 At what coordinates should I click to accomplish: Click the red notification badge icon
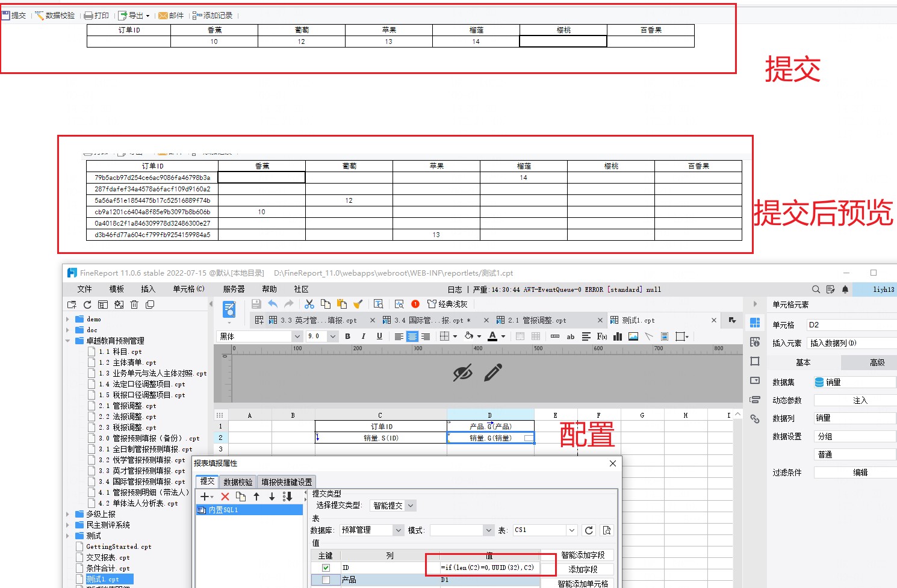click(415, 304)
